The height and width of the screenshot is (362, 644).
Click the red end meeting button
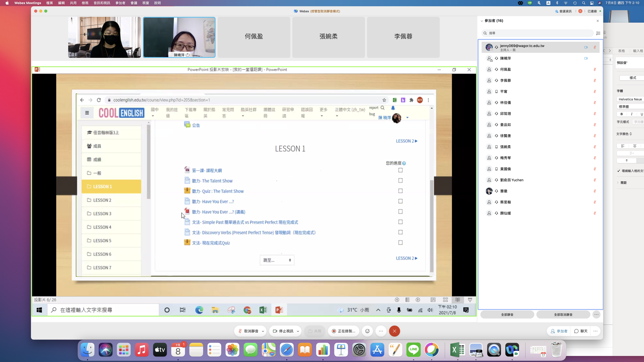[394, 331]
